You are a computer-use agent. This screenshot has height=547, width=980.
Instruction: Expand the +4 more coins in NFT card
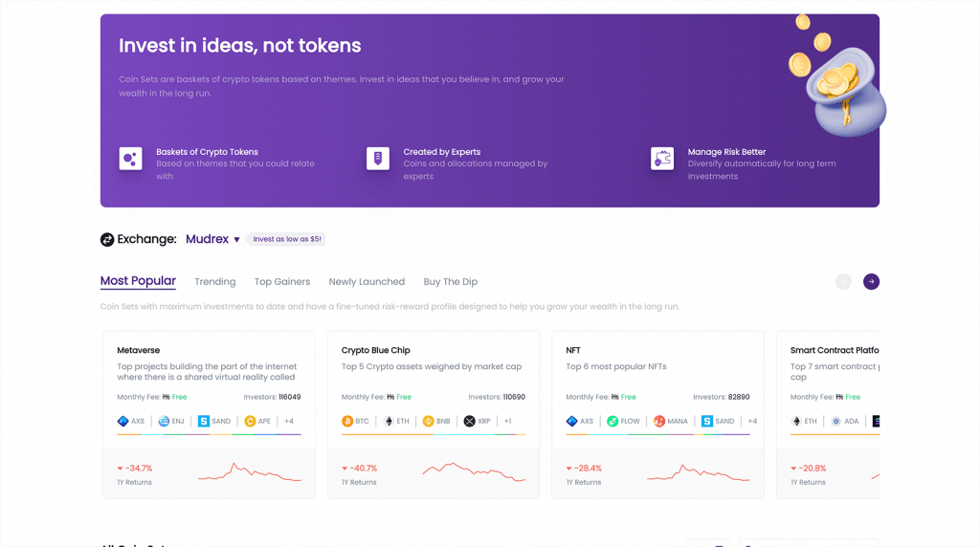752,421
